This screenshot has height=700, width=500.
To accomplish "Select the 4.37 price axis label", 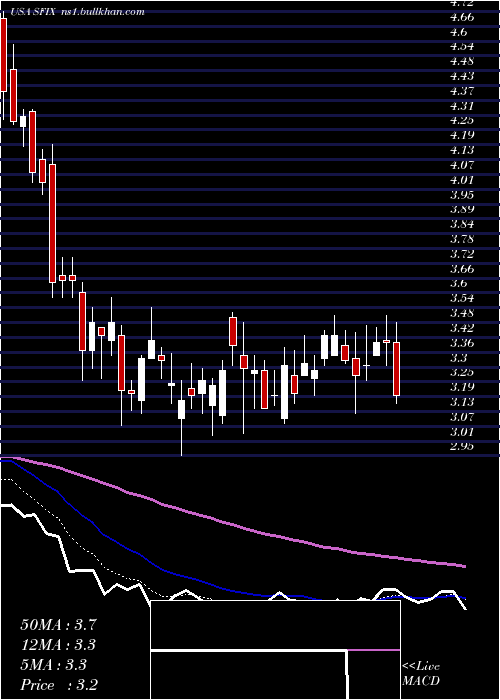I will point(461,91).
